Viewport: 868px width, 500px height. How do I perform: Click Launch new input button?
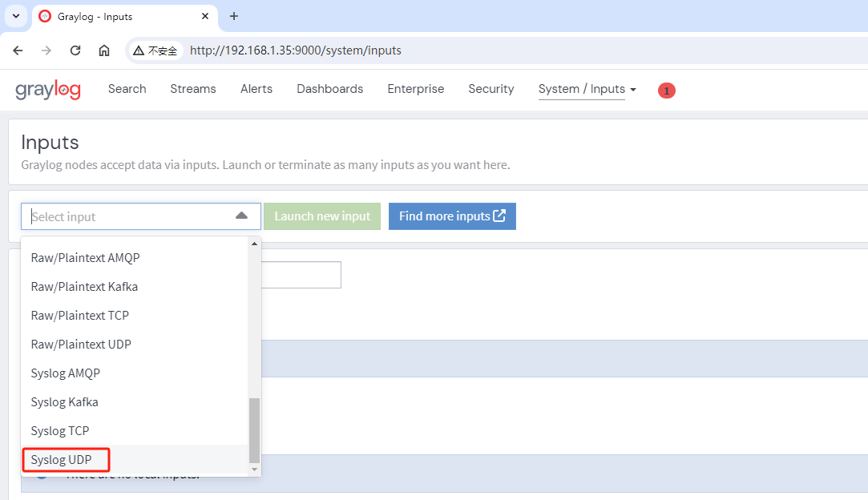[x=322, y=216]
